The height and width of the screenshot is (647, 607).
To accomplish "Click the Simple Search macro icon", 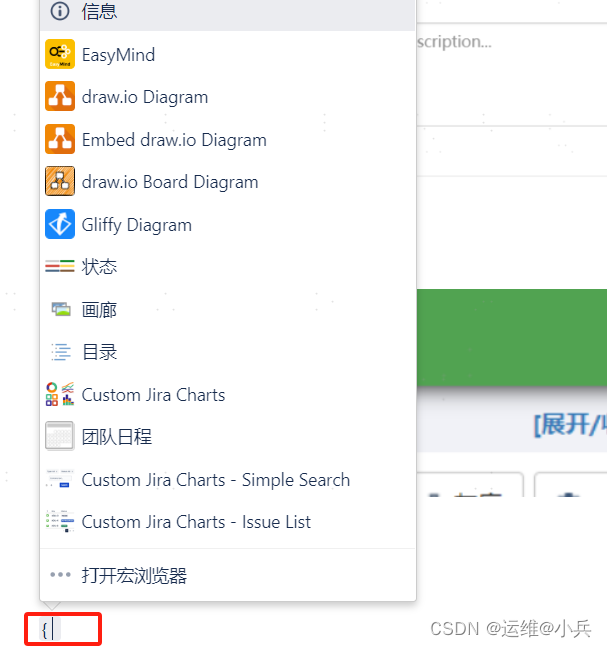I will click(x=60, y=479).
